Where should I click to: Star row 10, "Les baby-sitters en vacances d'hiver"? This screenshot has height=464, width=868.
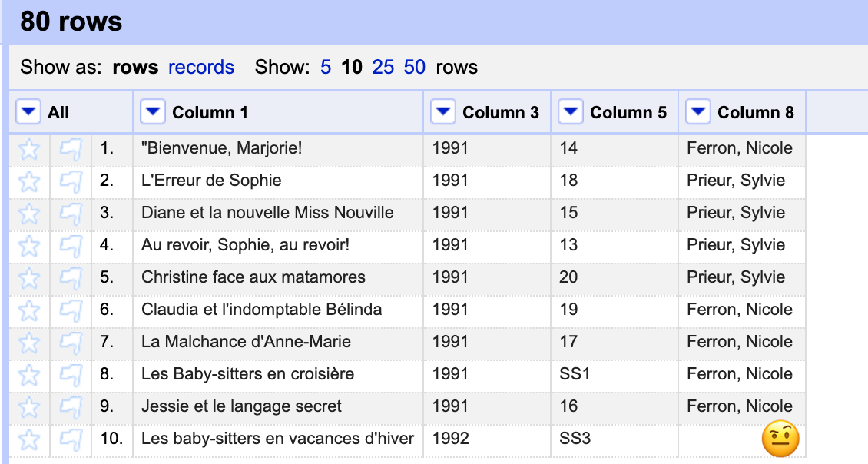(x=29, y=438)
